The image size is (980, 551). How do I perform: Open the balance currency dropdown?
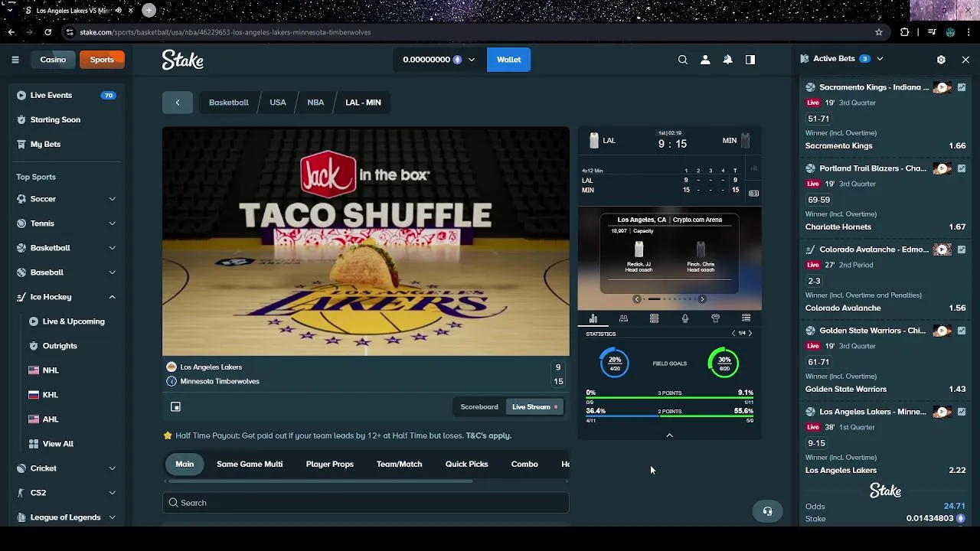[x=439, y=60]
